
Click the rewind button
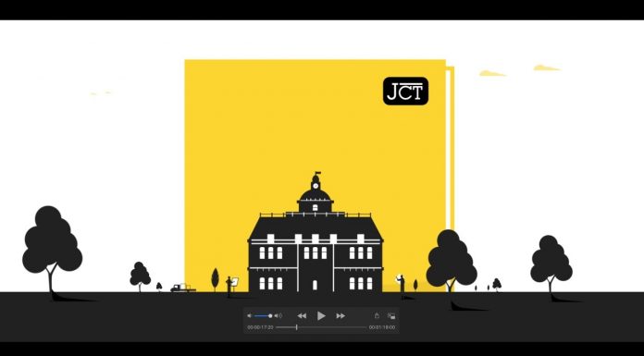point(302,315)
